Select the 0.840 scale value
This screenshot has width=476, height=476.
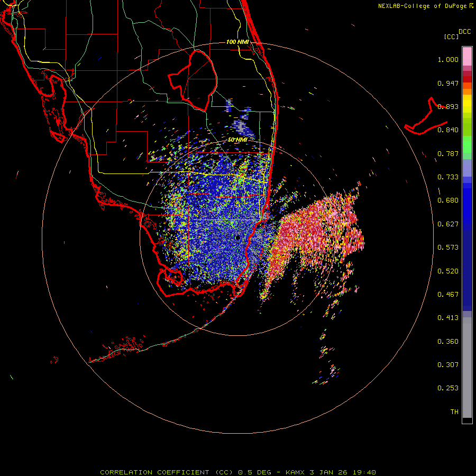[448, 130]
